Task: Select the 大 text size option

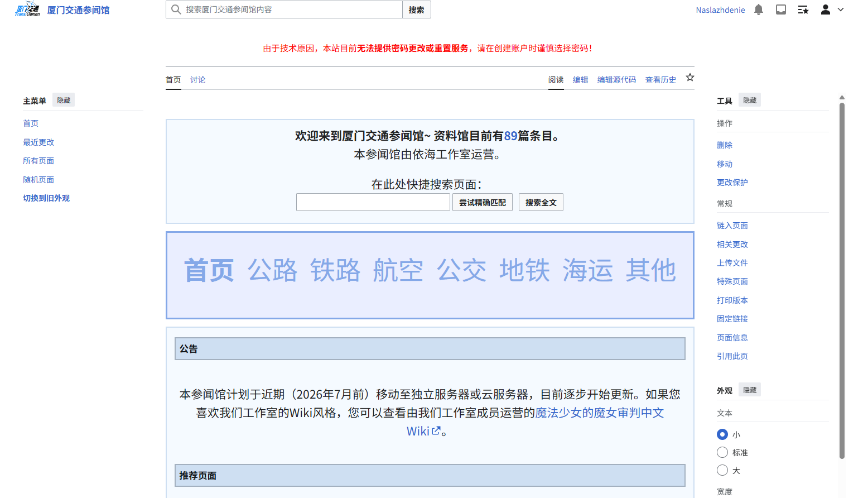Action: coord(722,470)
